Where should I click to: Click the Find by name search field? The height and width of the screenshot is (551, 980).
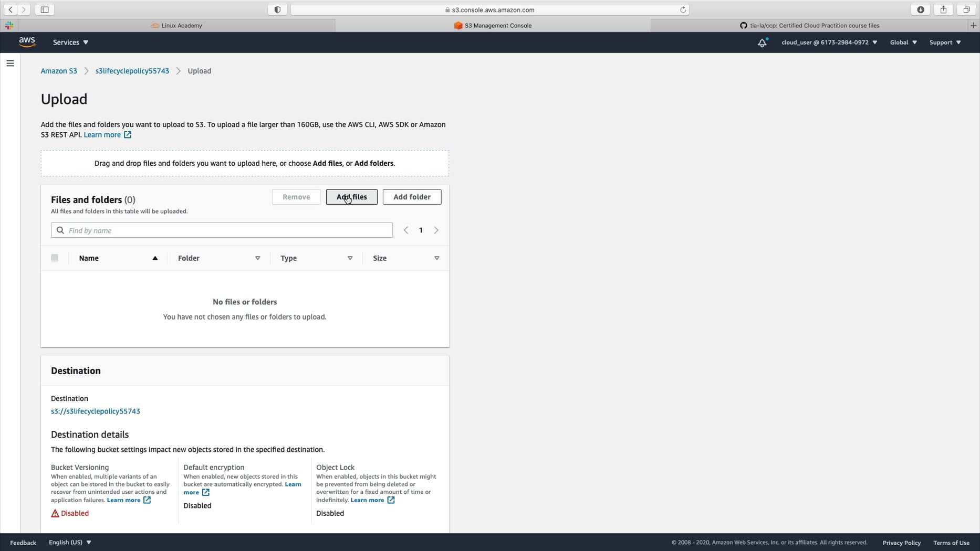(222, 230)
